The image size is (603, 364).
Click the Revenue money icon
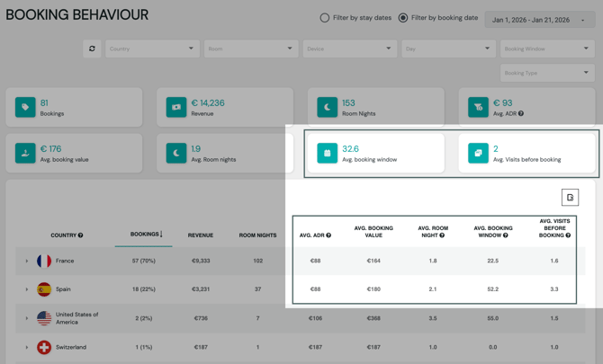pyautogui.click(x=176, y=107)
